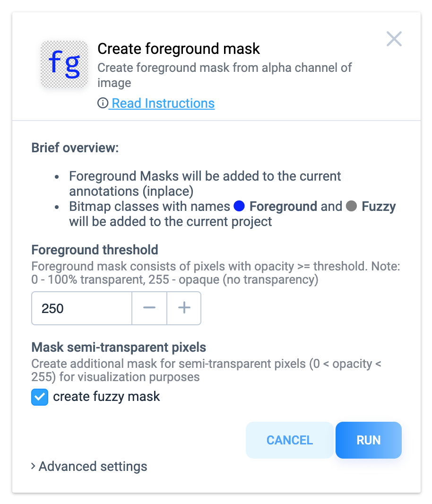Start the app with the RUN button
This screenshot has height=504, width=432.
(369, 440)
